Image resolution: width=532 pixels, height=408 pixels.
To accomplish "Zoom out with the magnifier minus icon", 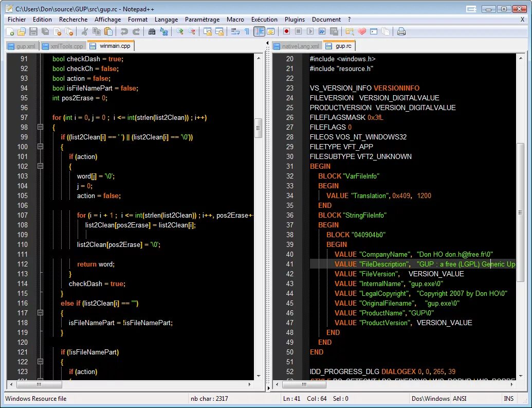I will (x=192, y=31).
